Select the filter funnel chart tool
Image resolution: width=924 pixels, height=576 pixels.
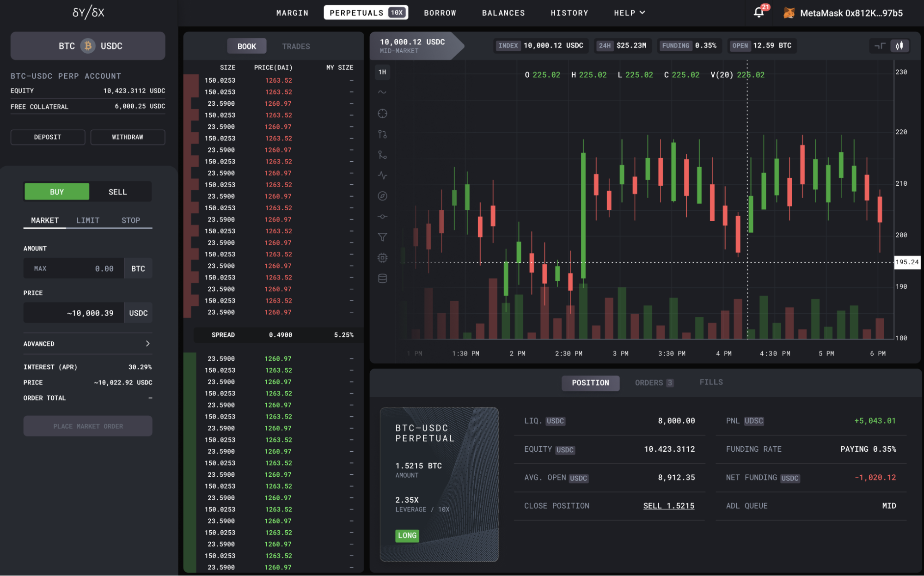click(382, 237)
